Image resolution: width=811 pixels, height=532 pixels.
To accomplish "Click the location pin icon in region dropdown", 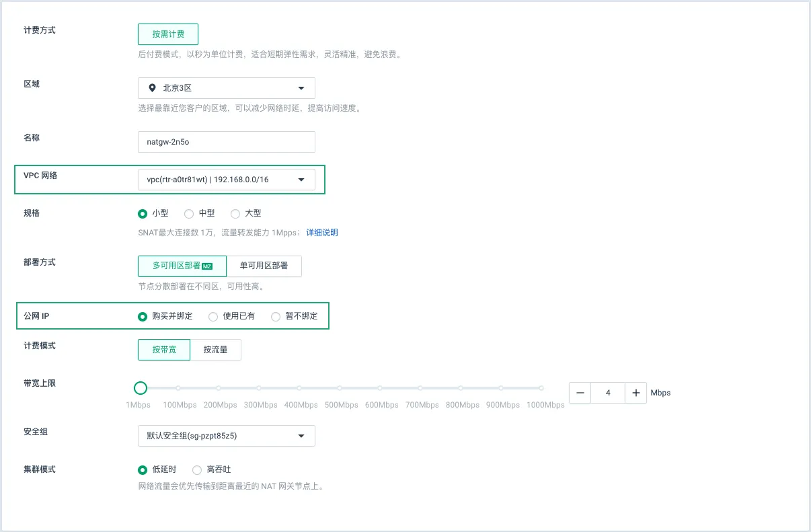I will tap(152, 88).
